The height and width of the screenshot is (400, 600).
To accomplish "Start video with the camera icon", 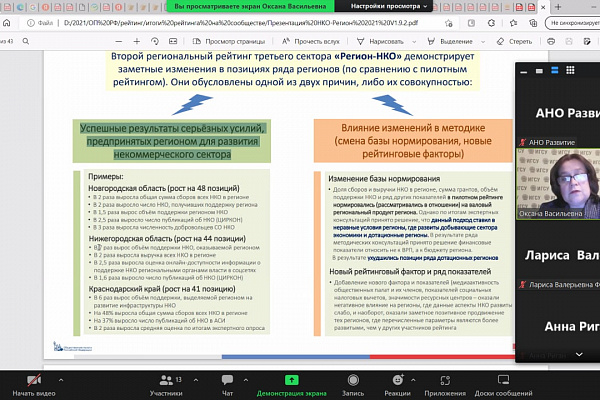I will [34, 380].
